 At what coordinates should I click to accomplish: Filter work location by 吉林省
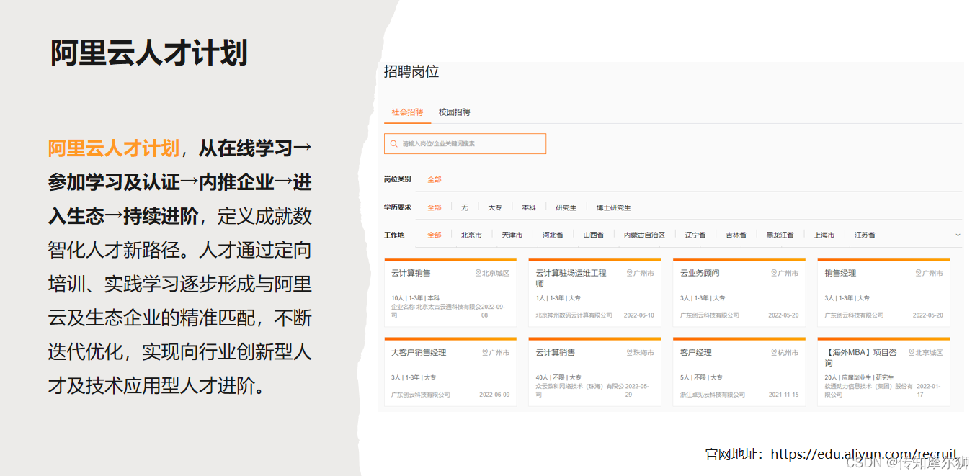click(x=736, y=235)
